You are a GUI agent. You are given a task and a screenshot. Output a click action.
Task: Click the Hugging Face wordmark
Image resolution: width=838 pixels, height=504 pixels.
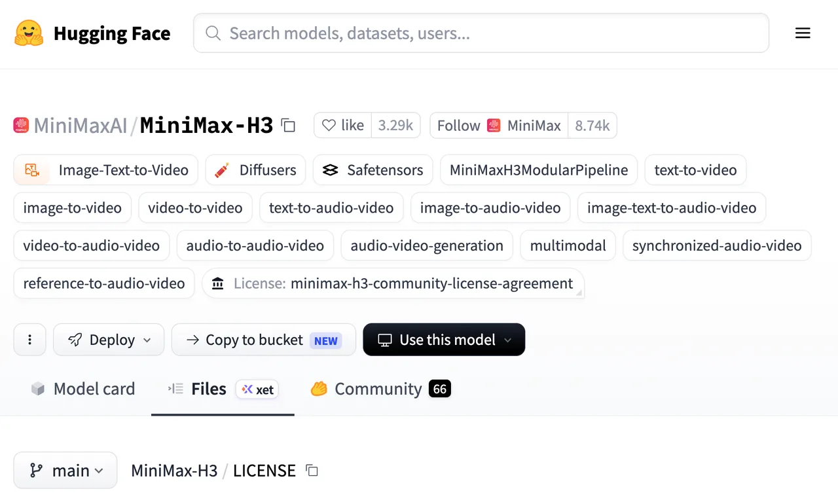point(112,33)
